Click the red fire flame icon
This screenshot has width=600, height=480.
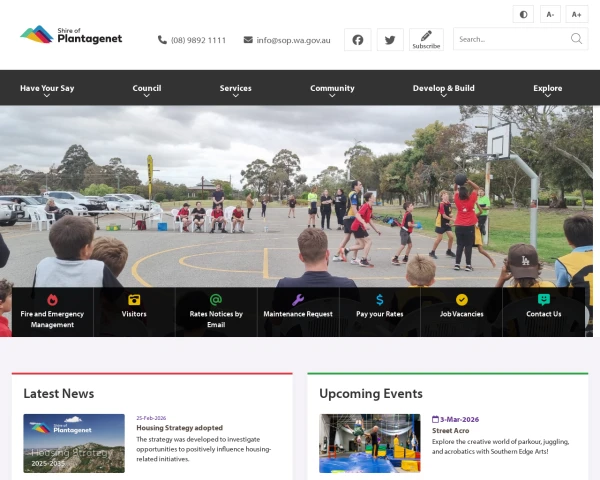(x=52, y=300)
